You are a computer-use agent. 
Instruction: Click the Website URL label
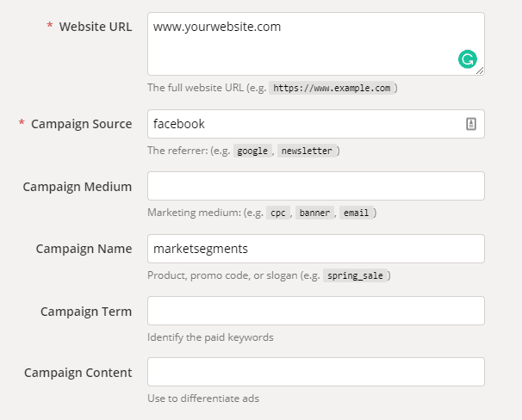(x=96, y=27)
